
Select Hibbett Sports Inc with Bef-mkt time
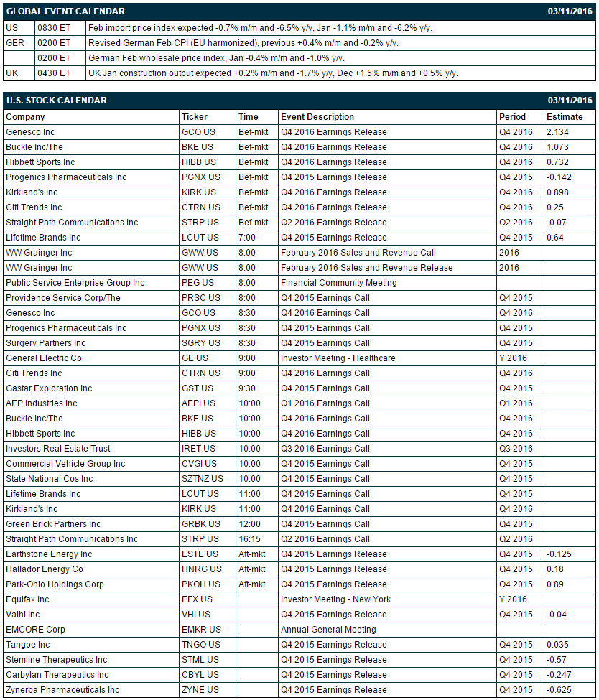[40, 162]
